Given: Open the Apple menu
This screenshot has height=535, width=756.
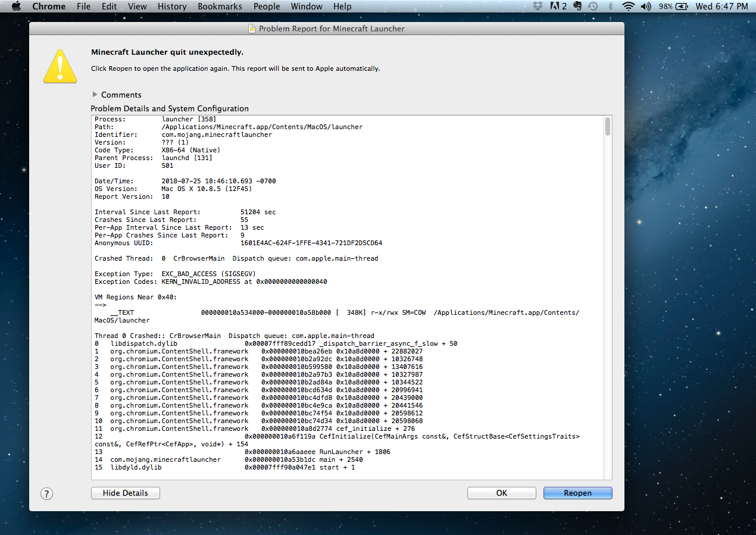Looking at the screenshot, I should [x=16, y=7].
